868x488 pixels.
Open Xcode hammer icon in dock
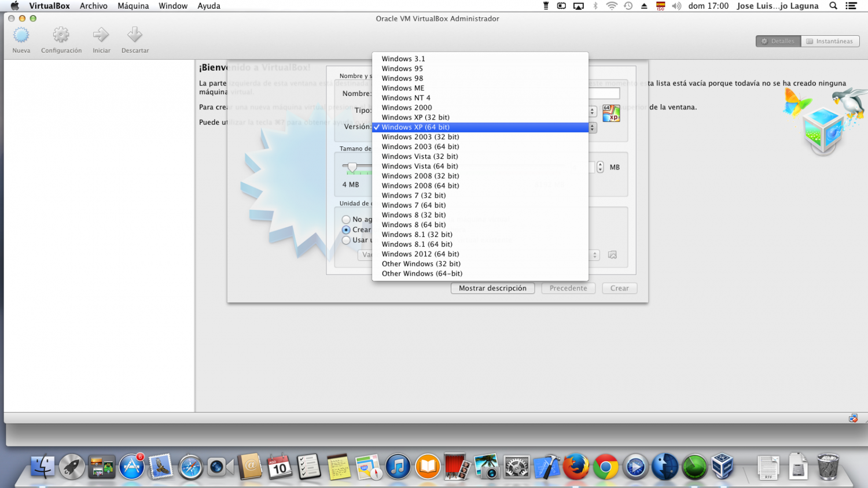click(546, 467)
